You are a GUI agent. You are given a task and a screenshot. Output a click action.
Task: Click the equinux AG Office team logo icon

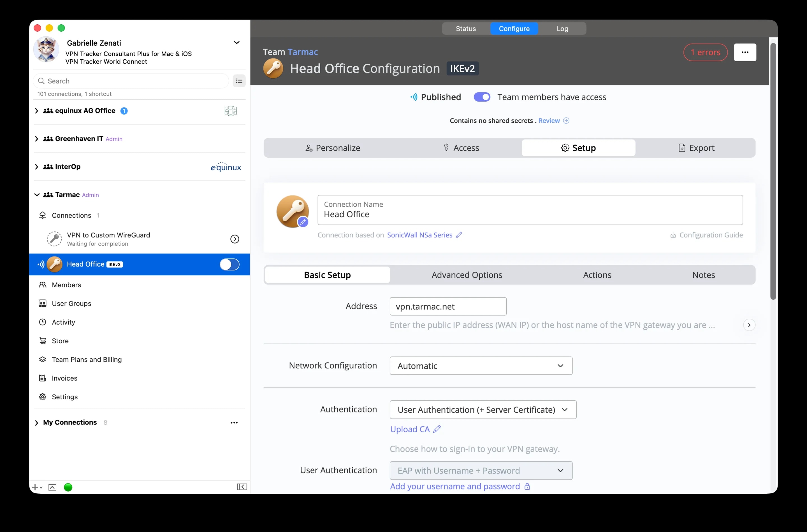(x=231, y=111)
